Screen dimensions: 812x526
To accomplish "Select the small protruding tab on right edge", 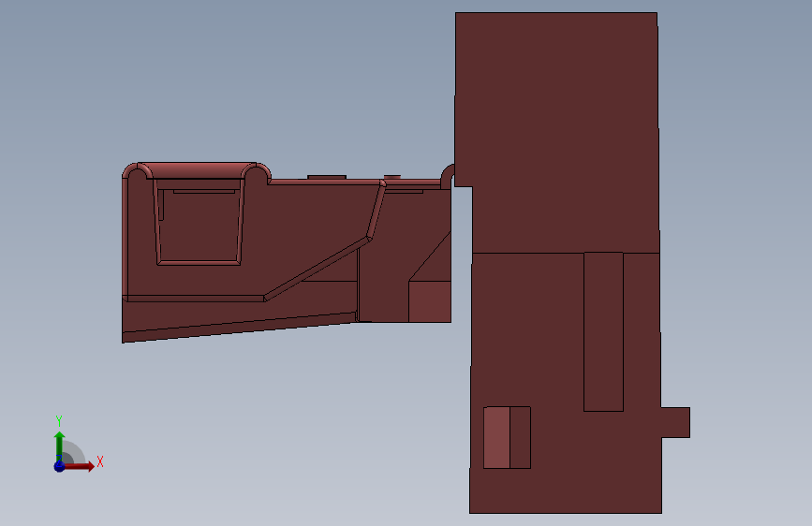I will coord(675,422).
